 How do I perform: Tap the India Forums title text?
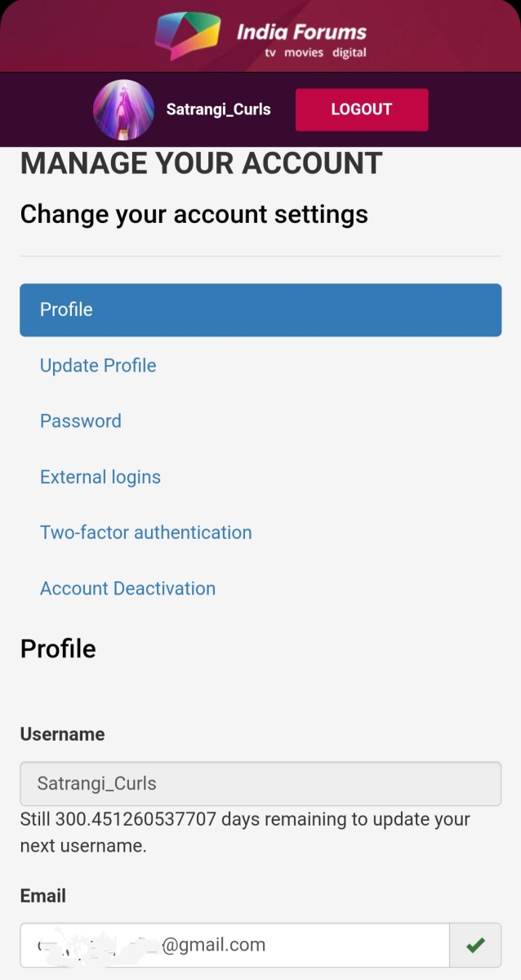coord(301,32)
